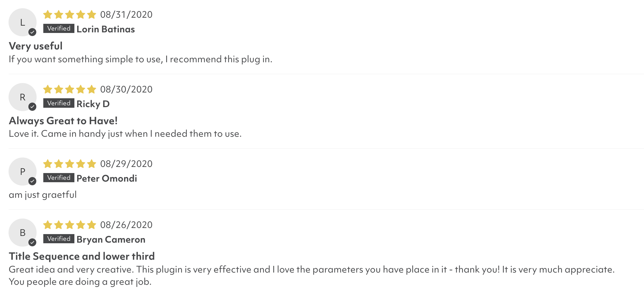Click the star rating on the 08/31/2020 review
The width and height of the screenshot is (644, 293).
pos(70,14)
